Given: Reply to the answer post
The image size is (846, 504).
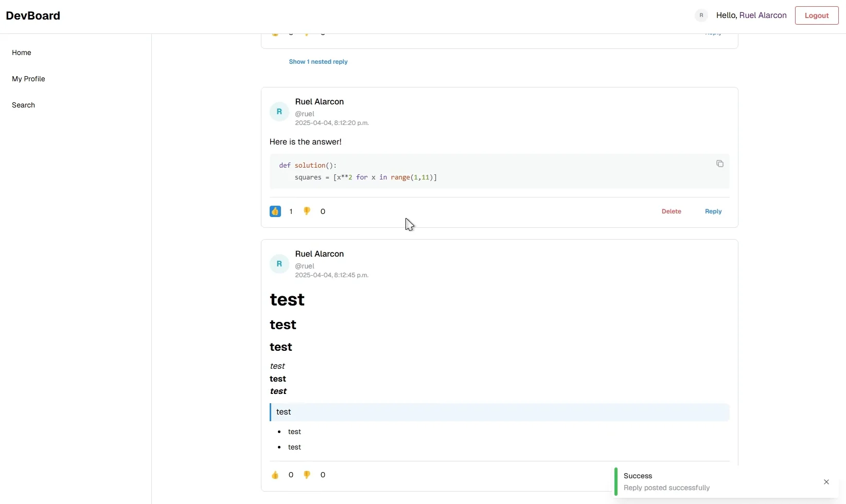Looking at the screenshot, I should click(713, 211).
